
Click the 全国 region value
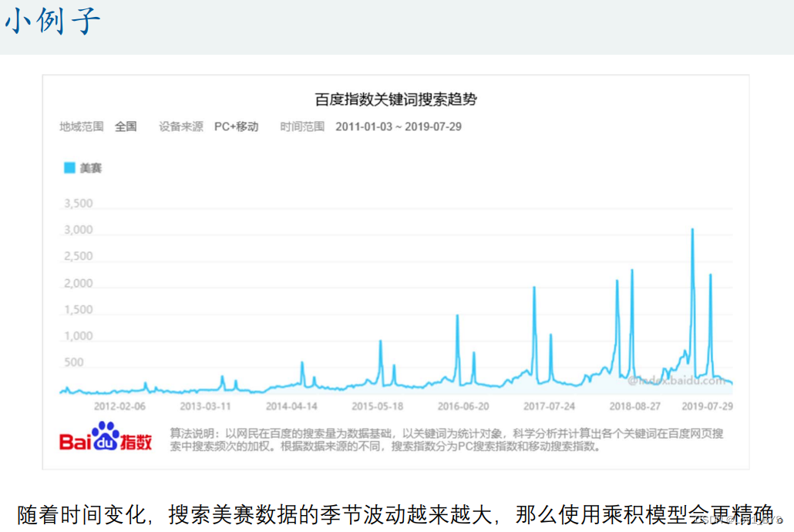pyautogui.click(x=126, y=126)
